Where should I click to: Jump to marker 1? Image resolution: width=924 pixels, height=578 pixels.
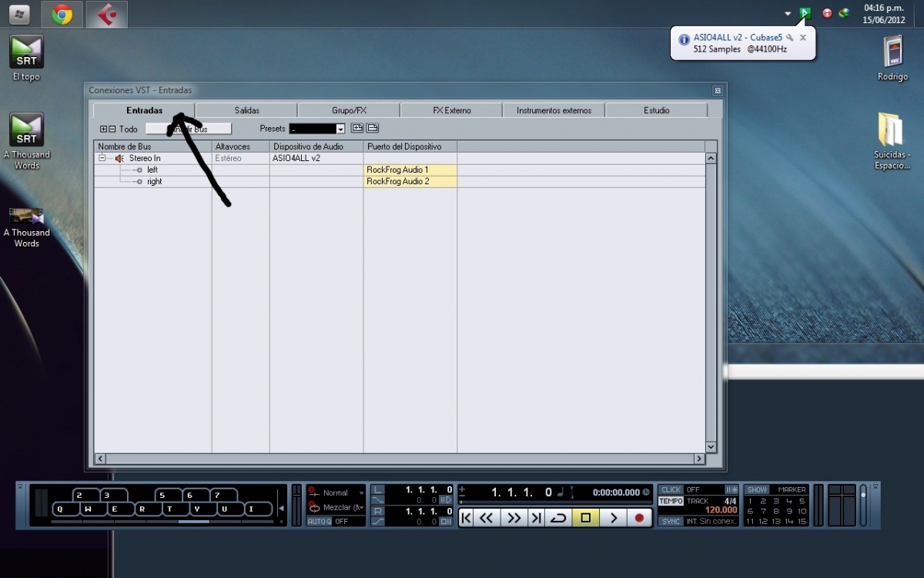click(x=749, y=501)
